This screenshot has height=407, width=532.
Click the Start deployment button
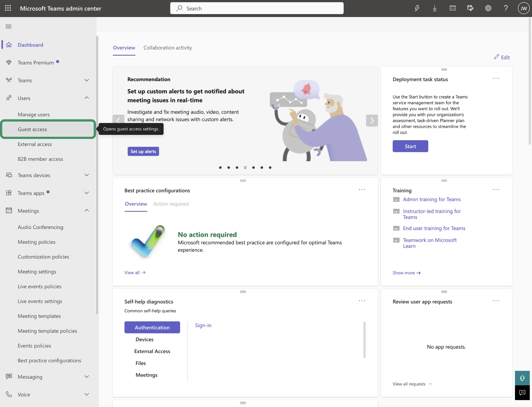(x=410, y=146)
